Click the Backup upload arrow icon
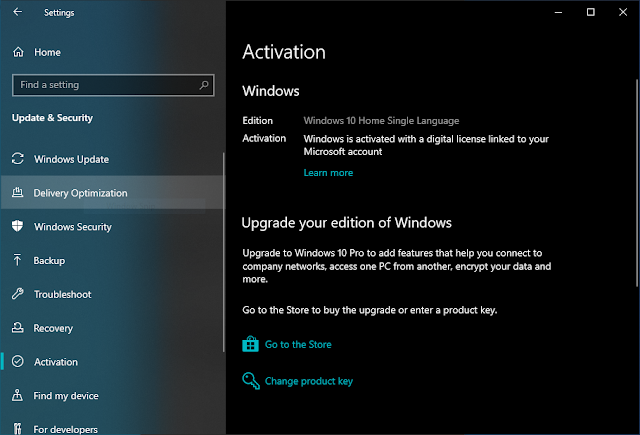Screen dimensions: 640x435 pyautogui.click(x=18, y=260)
